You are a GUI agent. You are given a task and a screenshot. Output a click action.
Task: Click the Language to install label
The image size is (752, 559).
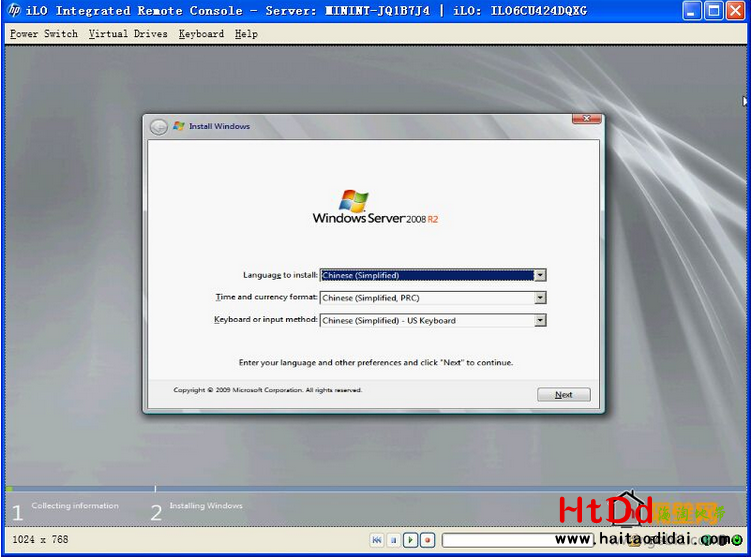click(280, 275)
